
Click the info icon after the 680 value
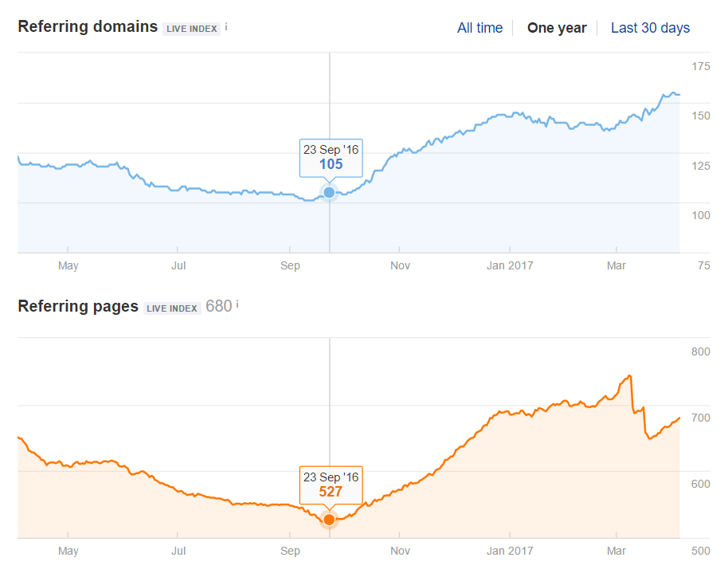236,304
